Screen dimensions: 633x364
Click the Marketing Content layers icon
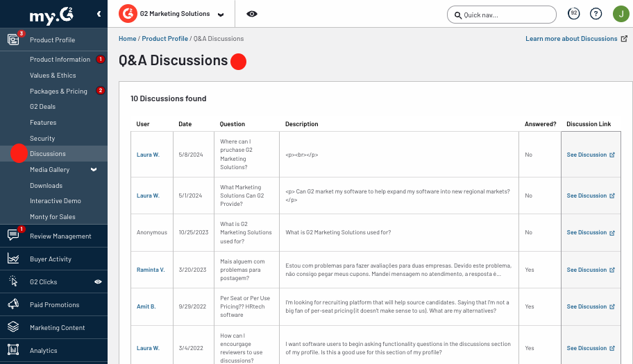click(13, 327)
